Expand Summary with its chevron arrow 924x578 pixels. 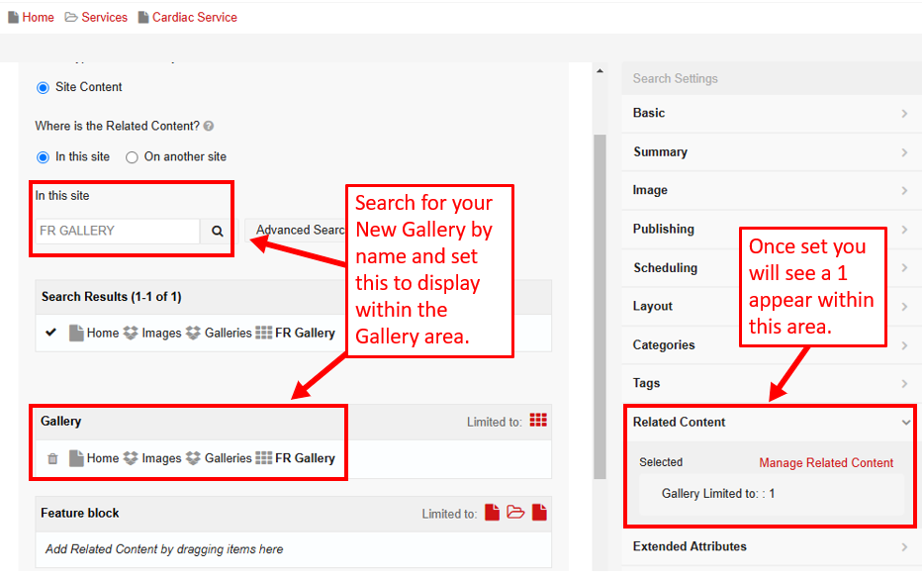[904, 152]
